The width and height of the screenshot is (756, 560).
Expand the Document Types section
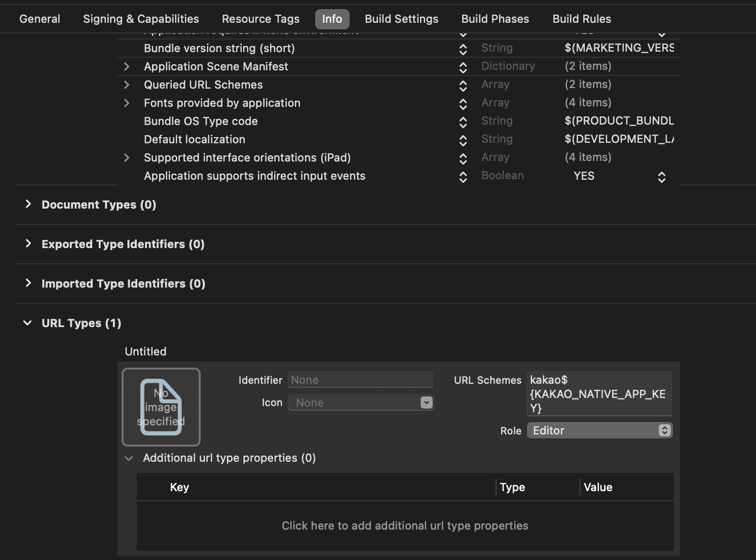coord(28,204)
